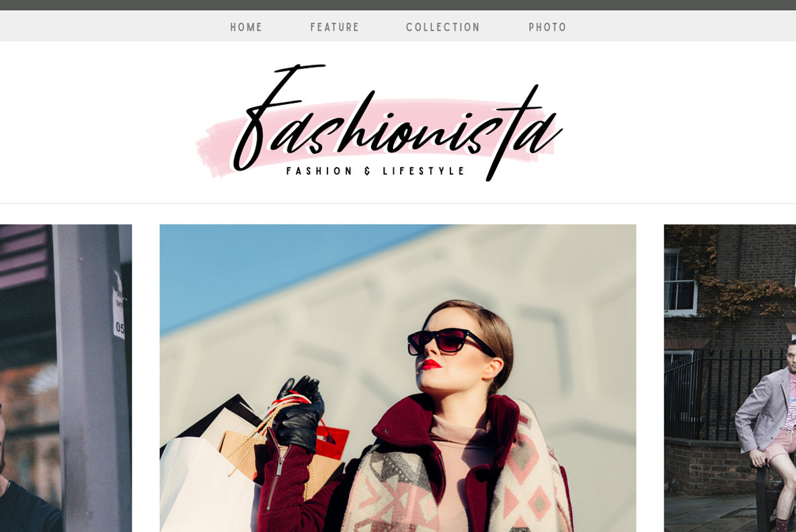This screenshot has width=796, height=532.
Task: Open the HOME menu item
Action: pyautogui.click(x=246, y=28)
